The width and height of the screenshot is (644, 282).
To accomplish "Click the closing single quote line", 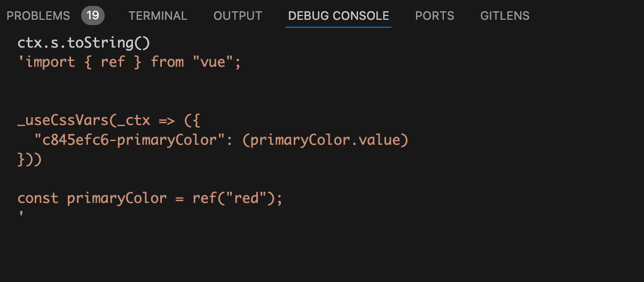I will click(x=20, y=216).
